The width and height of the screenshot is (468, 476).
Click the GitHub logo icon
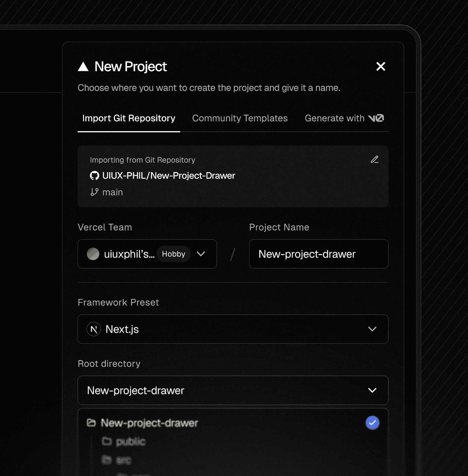(x=95, y=175)
